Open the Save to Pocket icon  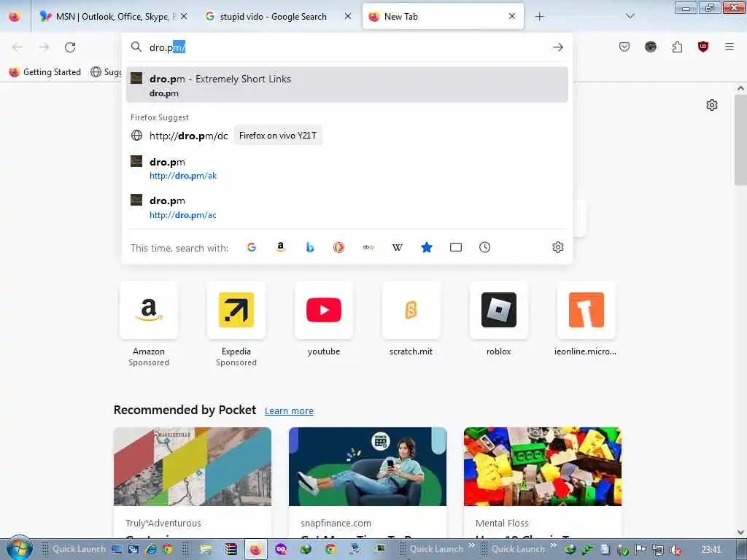[624, 47]
